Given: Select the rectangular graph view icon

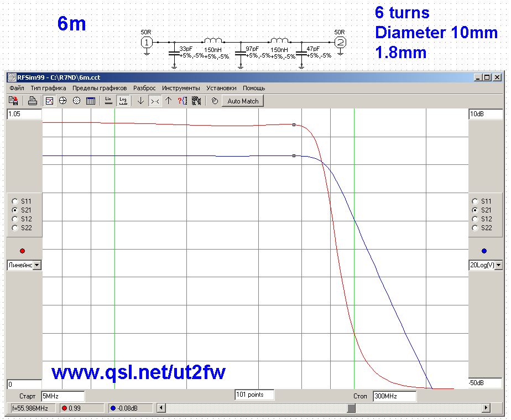Looking at the screenshot, I should click(x=49, y=101).
